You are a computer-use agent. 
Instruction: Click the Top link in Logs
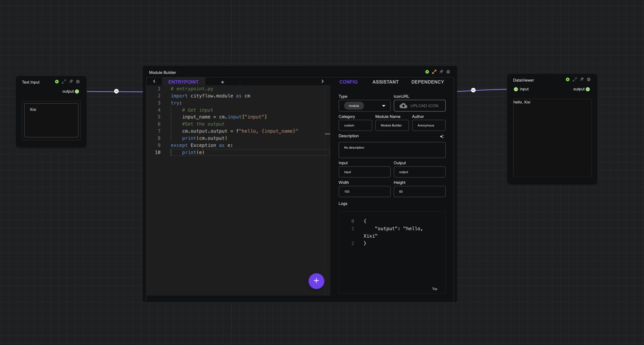click(x=435, y=289)
